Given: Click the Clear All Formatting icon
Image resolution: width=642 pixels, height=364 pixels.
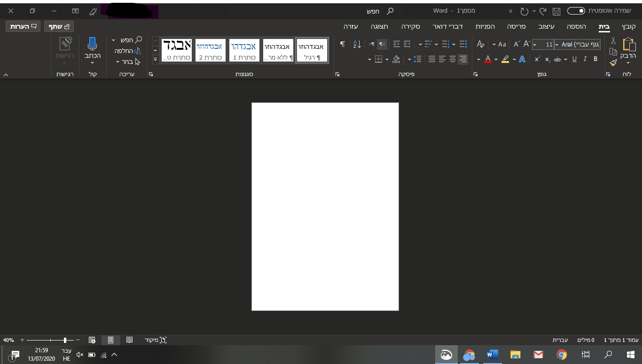Looking at the screenshot, I should [480, 44].
